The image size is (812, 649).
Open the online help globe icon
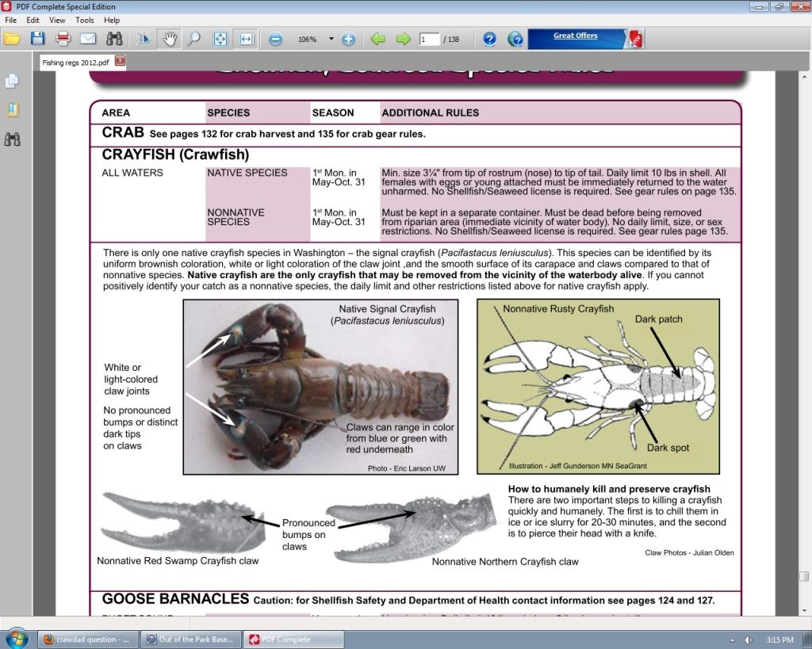click(x=515, y=39)
